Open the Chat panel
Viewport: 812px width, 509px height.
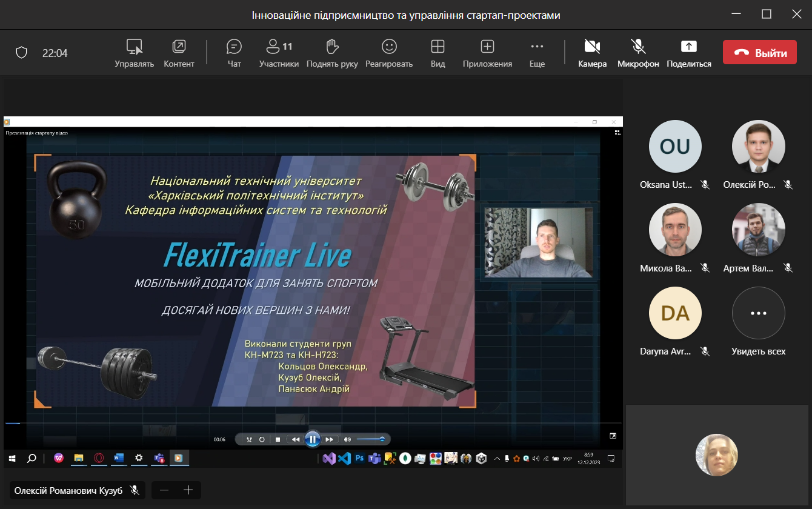[234, 53]
